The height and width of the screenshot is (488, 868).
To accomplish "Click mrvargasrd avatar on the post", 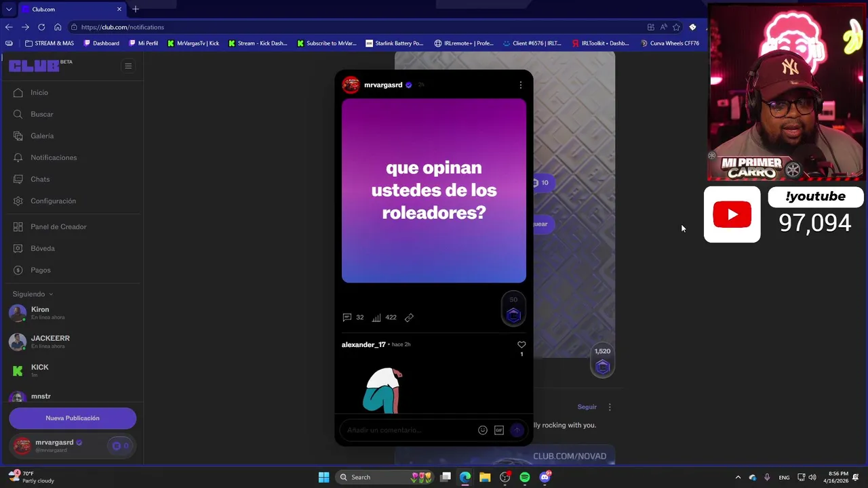I will point(351,85).
